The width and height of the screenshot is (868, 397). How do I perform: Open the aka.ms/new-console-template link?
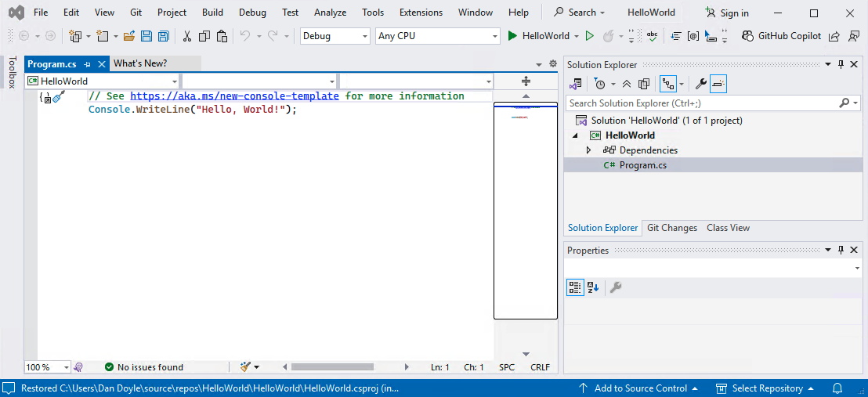235,96
